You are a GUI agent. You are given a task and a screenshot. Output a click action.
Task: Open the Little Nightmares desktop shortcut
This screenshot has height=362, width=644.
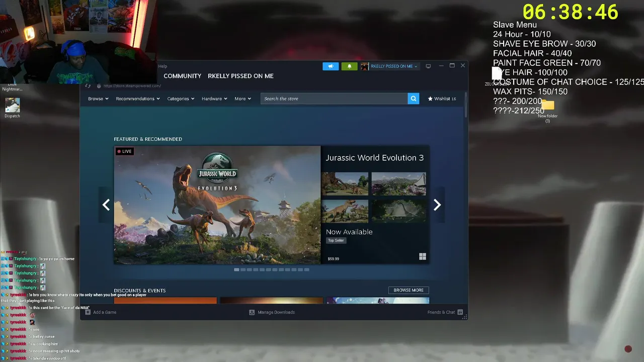(12, 87)
